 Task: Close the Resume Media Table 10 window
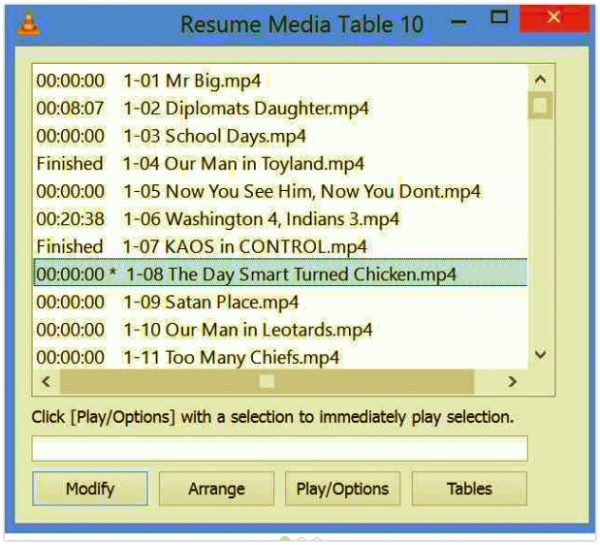[x=554, y=18]
